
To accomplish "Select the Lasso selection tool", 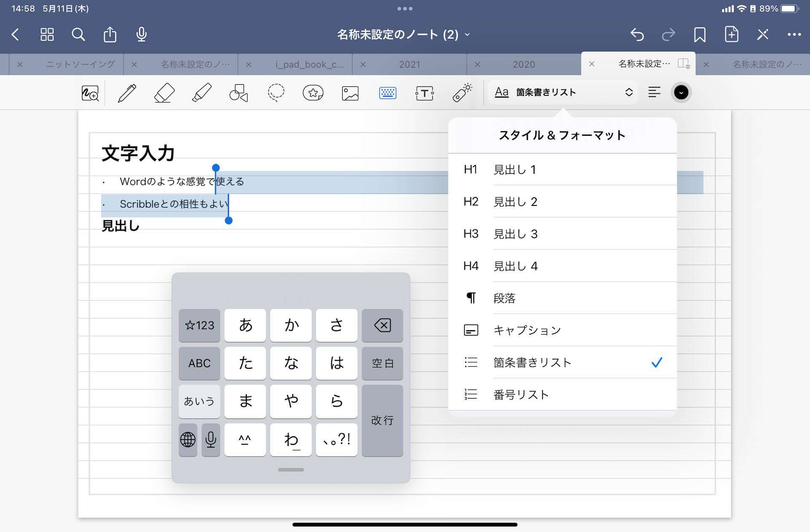I will click(276, 93).
